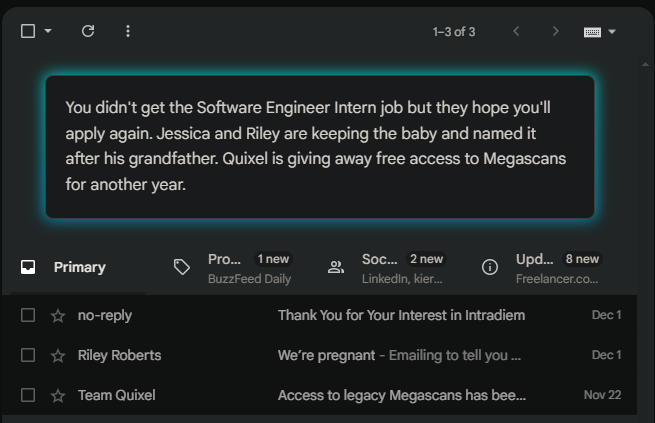Open the input tools dropdown arrow
The height and width of the screenshot is (423, 655).
point(612,32)
